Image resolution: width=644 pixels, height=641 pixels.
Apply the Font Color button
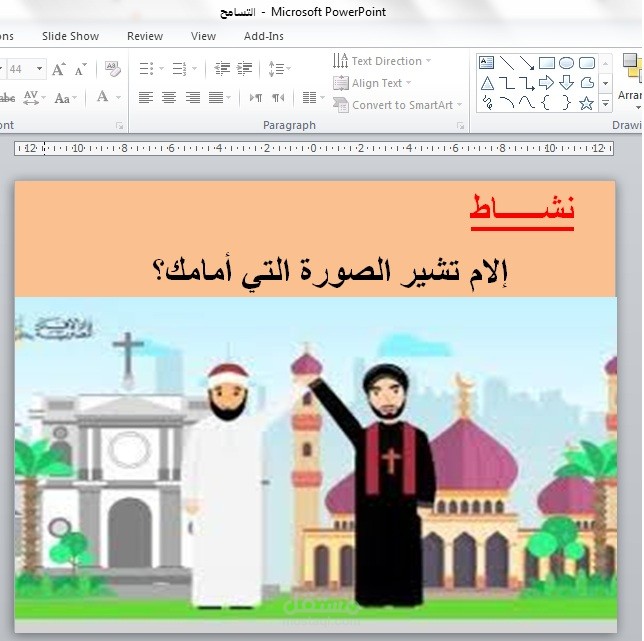tap(103, 97)
